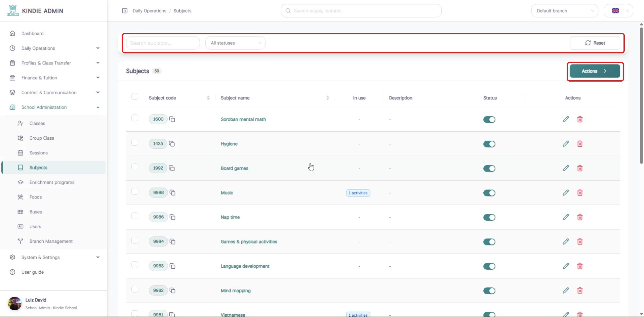The width and height of the screenshot is (644, 317).
Task: Open the Actions button menu
Action: click(595, 71)
